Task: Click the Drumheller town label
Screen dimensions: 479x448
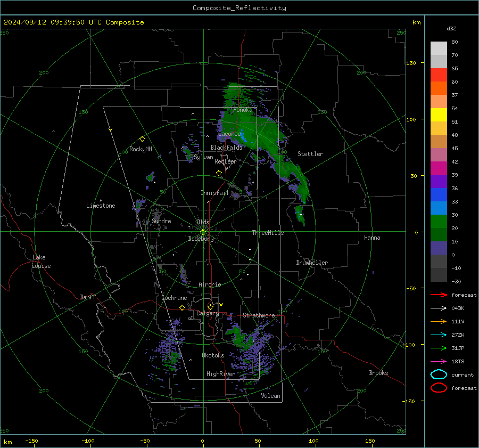Action: pos(312,263)
